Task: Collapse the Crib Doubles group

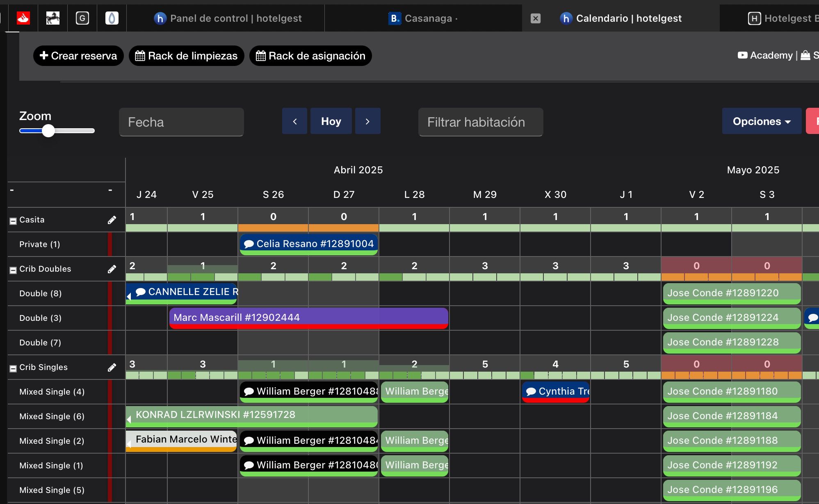Action: pos(13,270)
